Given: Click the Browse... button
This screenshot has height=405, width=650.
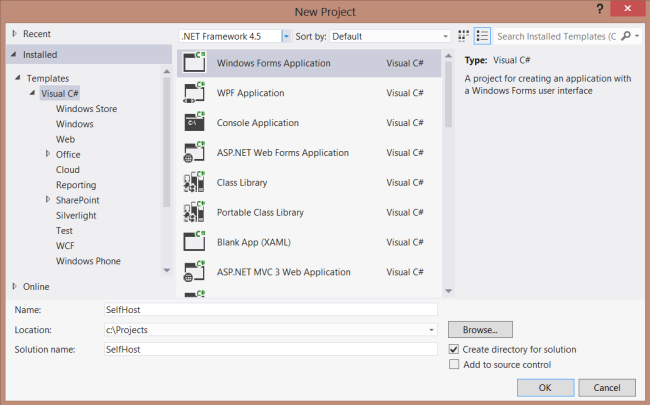Looking at the screenshot, I should click(480, 330).
